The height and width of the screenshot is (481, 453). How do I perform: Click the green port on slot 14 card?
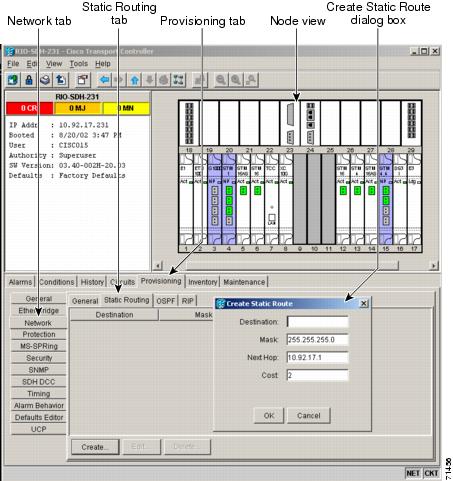371,191
